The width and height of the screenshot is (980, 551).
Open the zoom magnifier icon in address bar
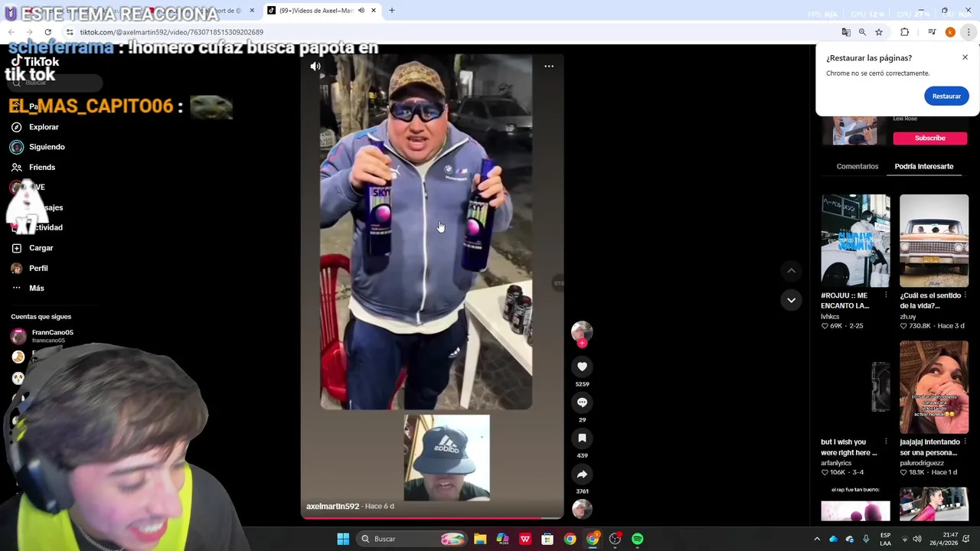click(862, 32)
